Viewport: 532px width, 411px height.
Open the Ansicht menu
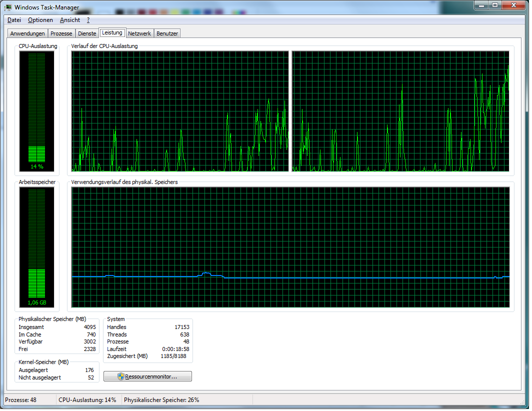(70, 20)
